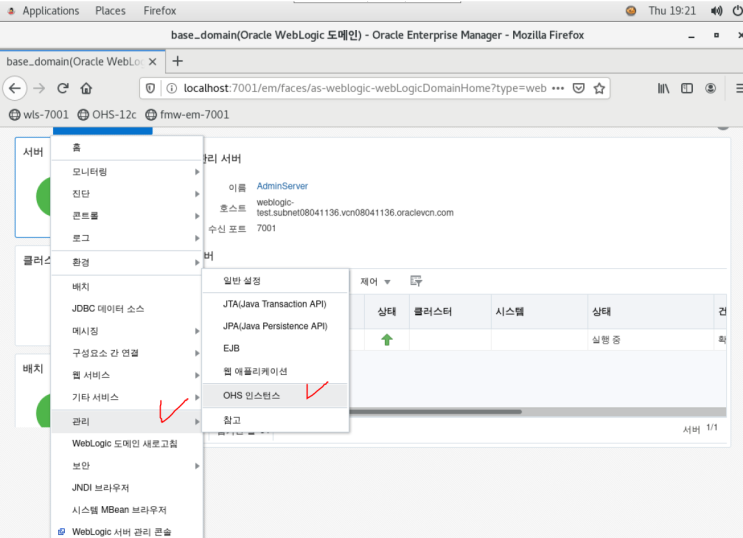Open page actions three-dot menu
This screenshot has height=538, width=743.
coord(558,88)
